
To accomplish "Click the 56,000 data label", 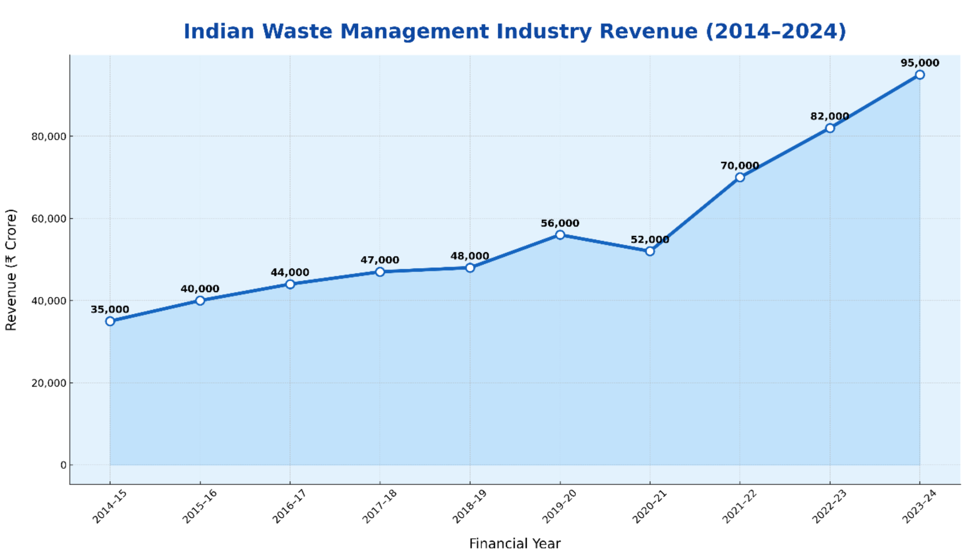I will pos(560,223).
